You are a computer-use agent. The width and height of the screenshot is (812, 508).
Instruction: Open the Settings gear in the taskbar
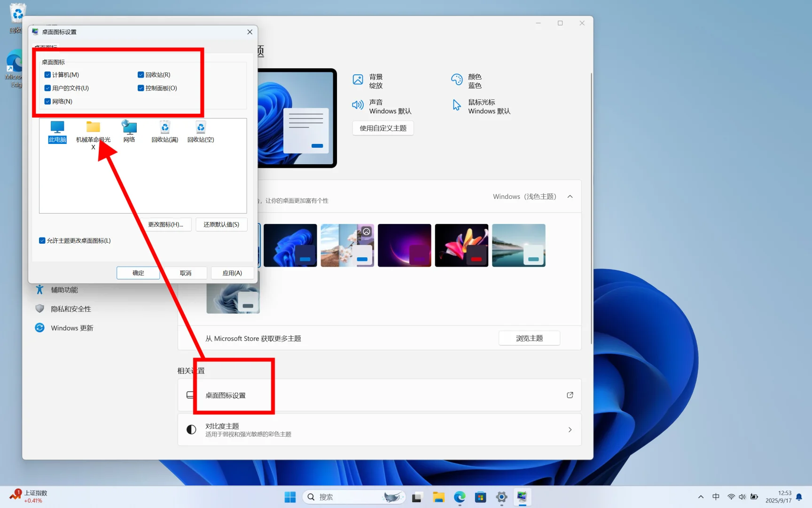501,497
